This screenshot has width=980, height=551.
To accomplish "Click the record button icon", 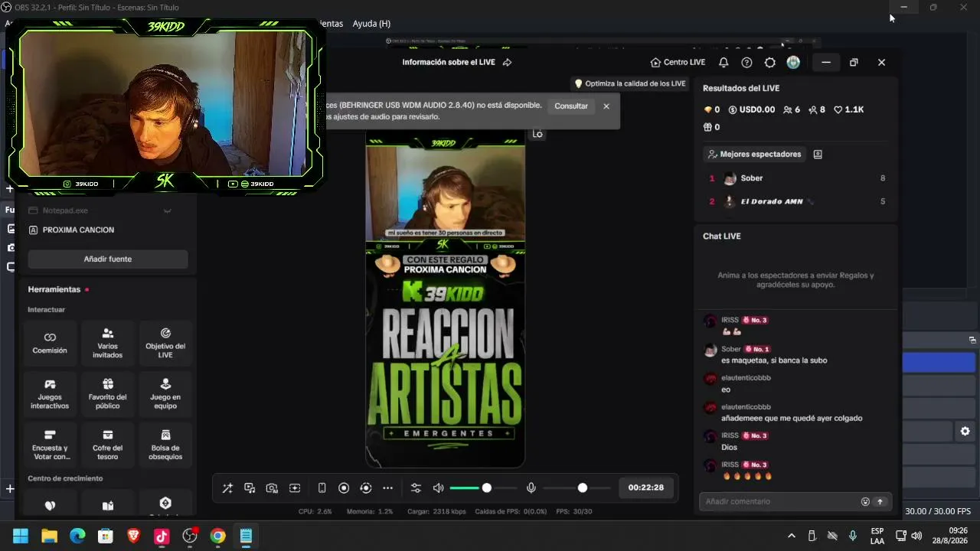I will tap(344, 488).
